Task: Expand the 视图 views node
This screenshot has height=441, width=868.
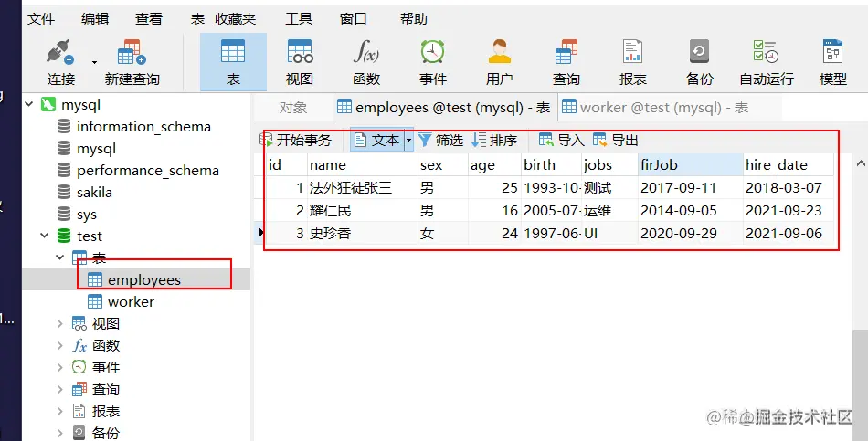Action: coord(59,323)
